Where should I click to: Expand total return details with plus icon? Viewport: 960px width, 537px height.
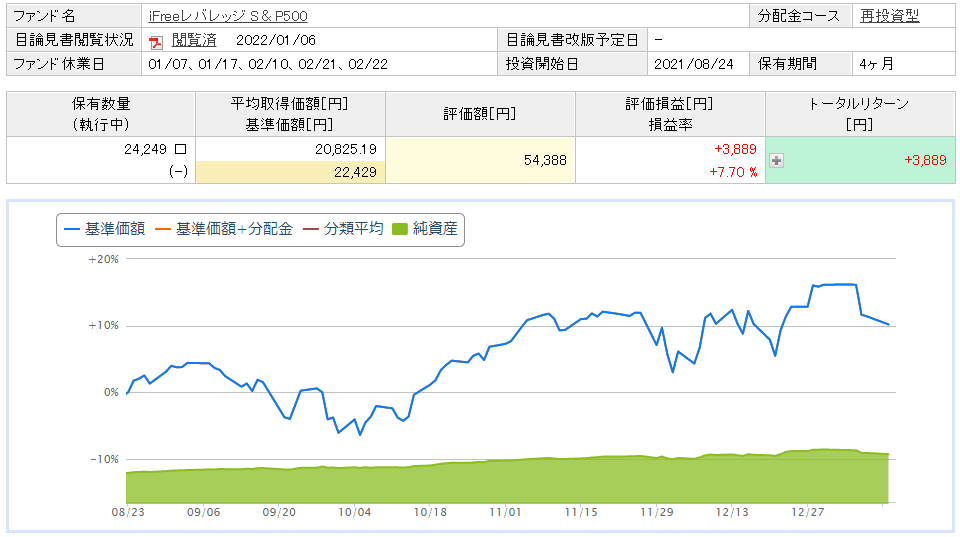point(776,160)
